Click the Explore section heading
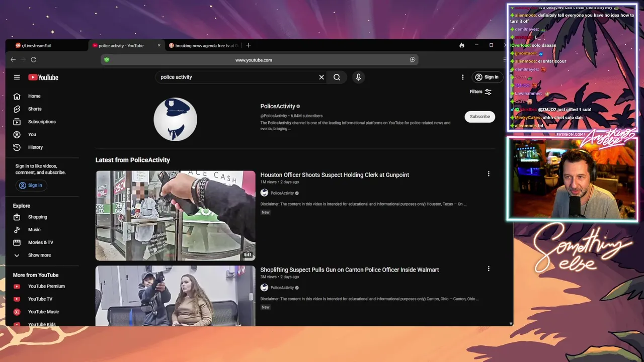 click(x=22, y=206)
